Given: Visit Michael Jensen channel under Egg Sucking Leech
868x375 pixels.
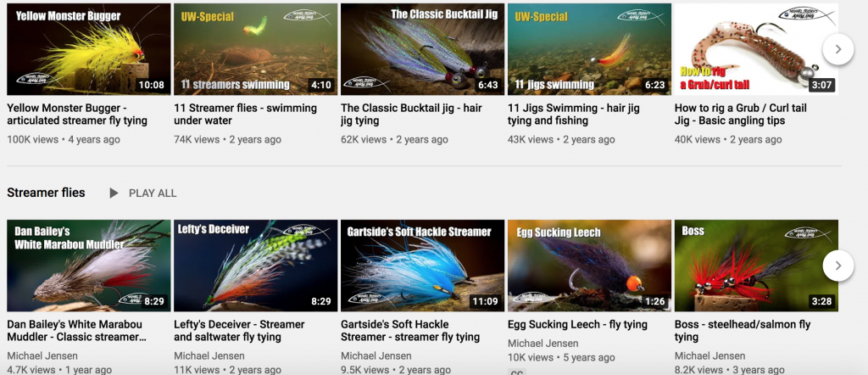Looking at the screenshot, I should [543, 344].
